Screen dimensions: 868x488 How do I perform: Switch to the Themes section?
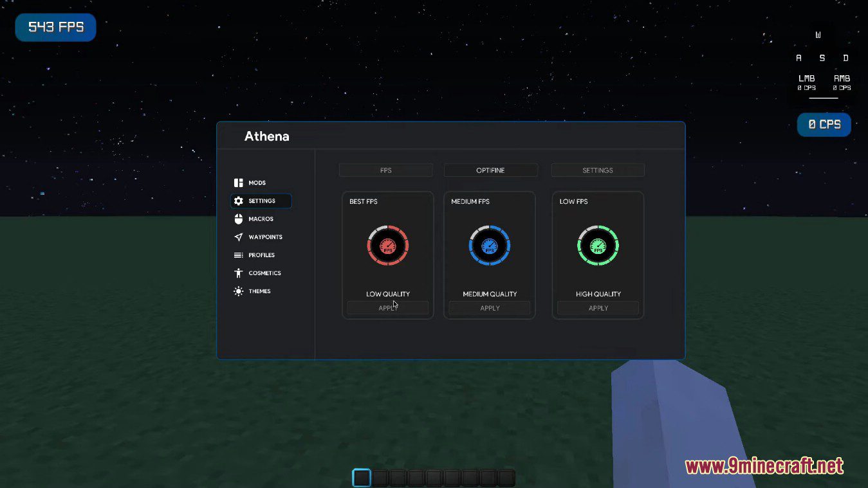click(x=261, y=291)
